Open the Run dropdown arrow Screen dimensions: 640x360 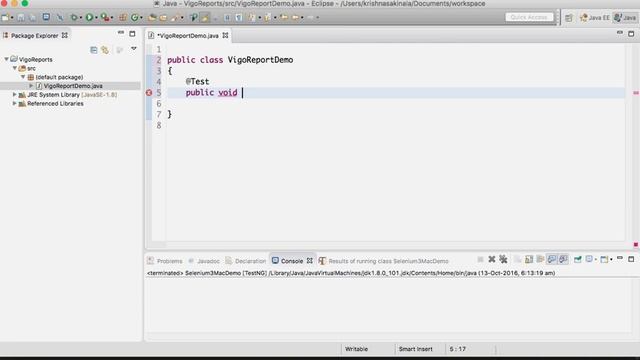(96, 18)
